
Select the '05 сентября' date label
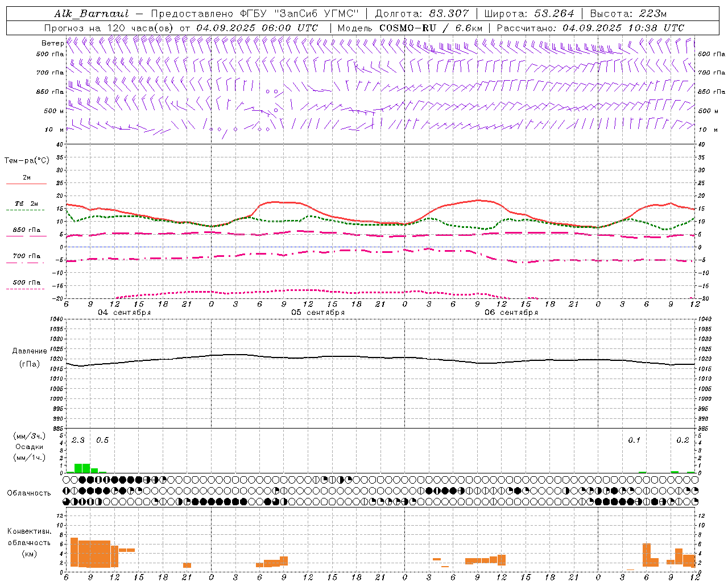point(318,313)
